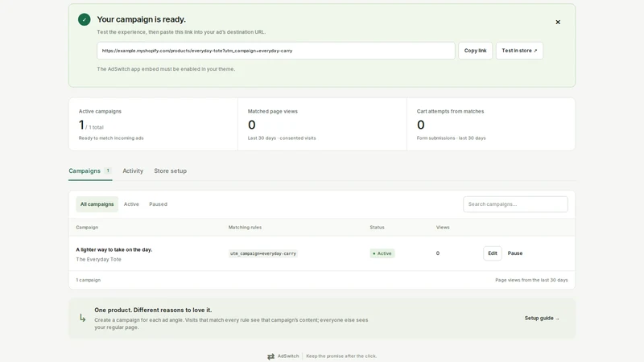
Task: Click 'Your campaign is ready.' heading
Action: [x=142, y=19]
